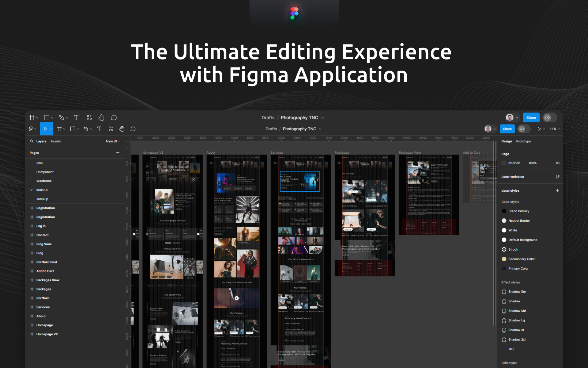This screenshot has height=368, width=588.
Task: Select the Hand tool in lower toolbar
Action: click(122, 129)
